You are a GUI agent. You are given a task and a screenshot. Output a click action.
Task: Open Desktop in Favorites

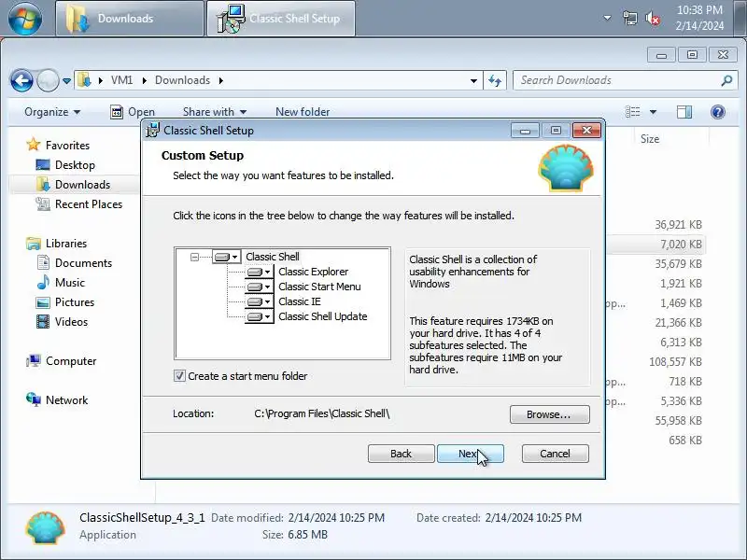75,165
